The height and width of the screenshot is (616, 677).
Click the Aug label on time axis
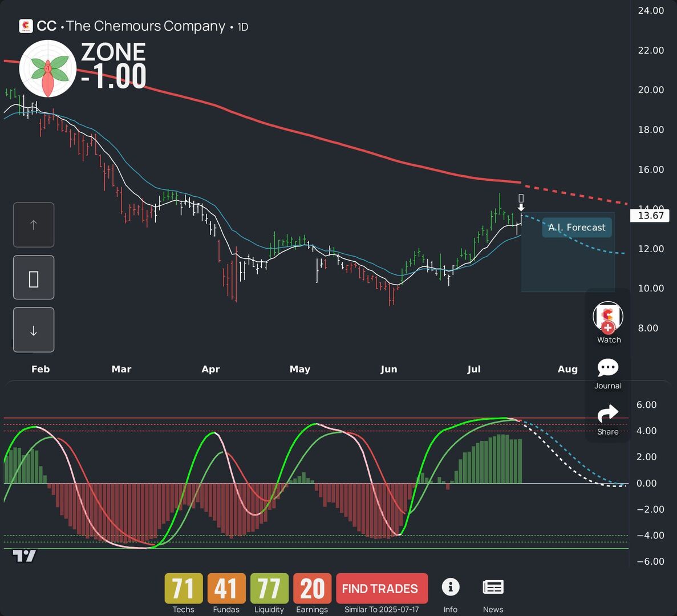click(567, 370)
